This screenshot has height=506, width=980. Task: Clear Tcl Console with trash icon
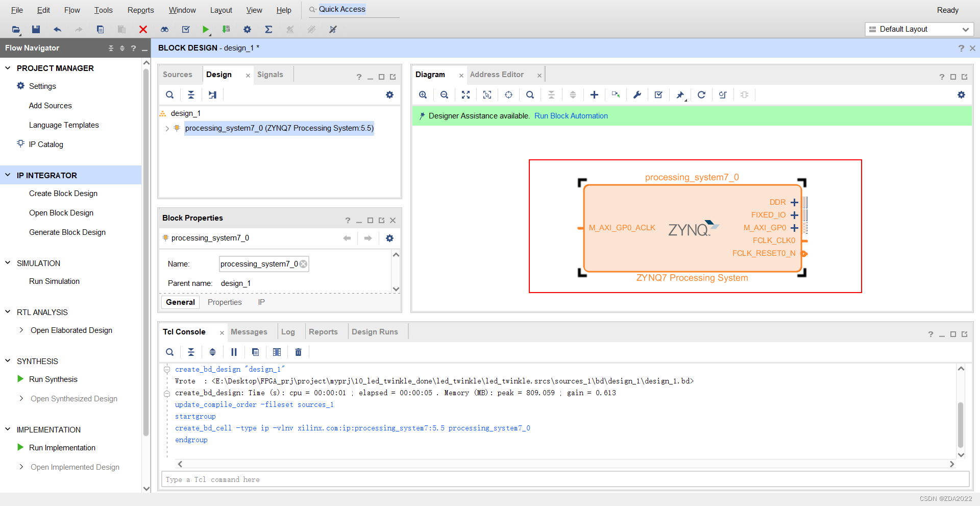pos(298,352)
